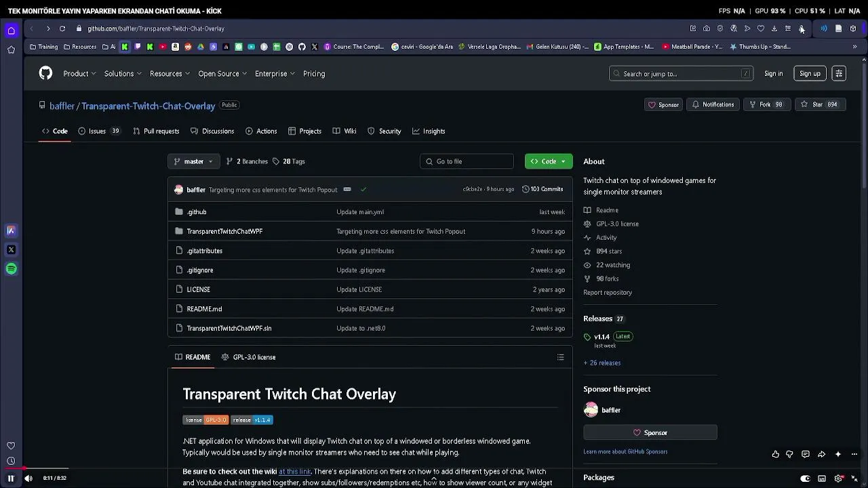Expand the Open Source menu
868x488 pixels.
click(x=222, y=73)
